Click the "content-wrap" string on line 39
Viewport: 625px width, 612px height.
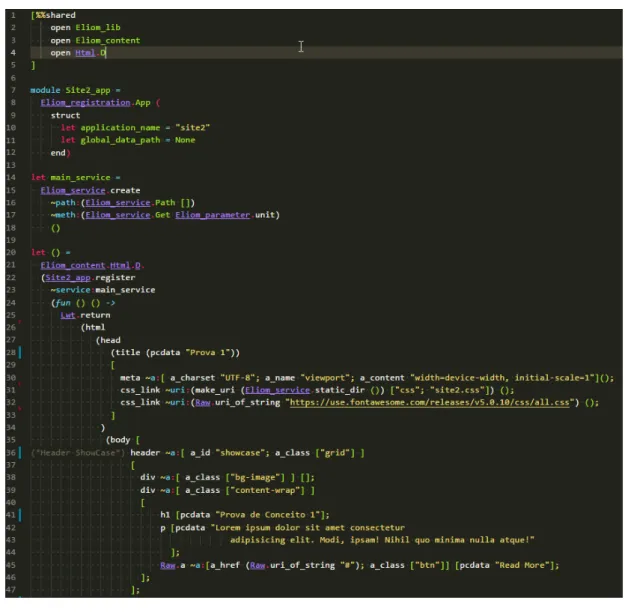point(265,490)
